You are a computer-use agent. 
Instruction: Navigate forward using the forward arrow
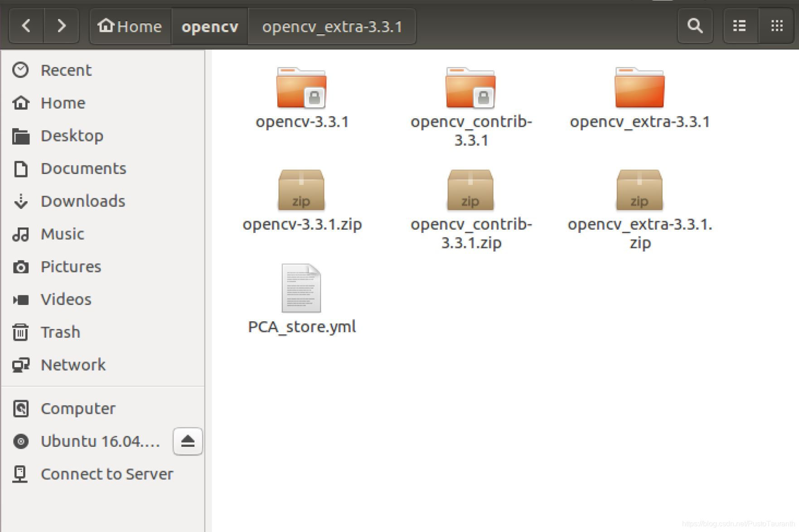click(x=62, y=26)
